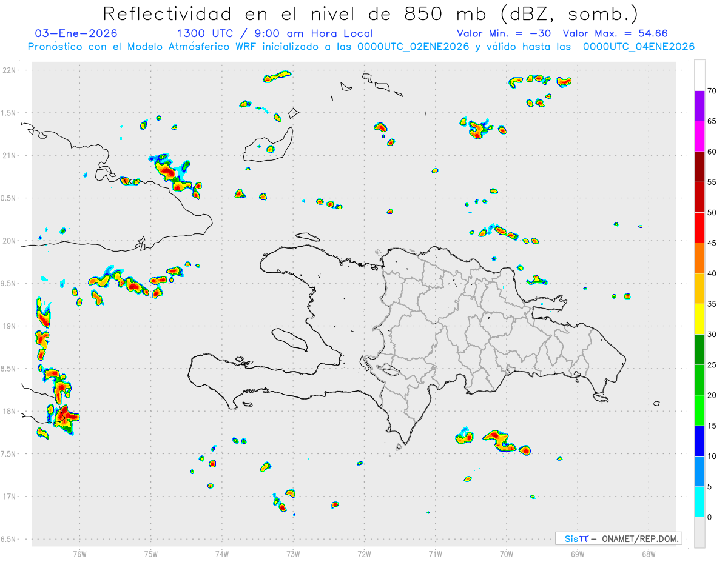This screenshot has width=728, height=562.
Task: Click the colorbar tick label '60'
Action: click(x=712, y=152)
